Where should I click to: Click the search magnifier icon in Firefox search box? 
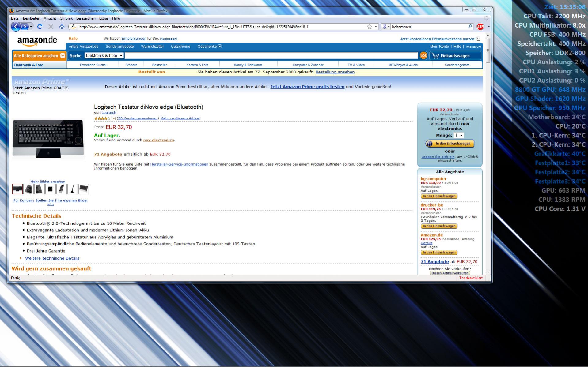point(470,27)
